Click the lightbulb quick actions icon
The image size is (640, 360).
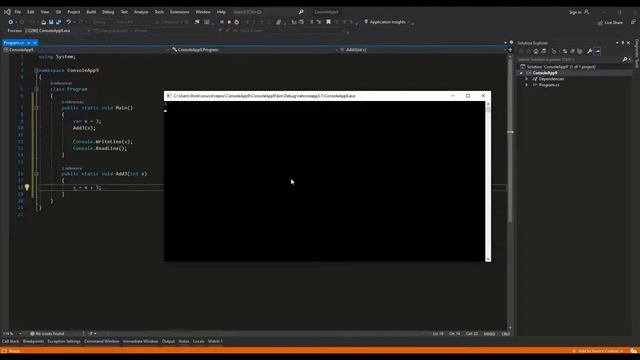27,187
